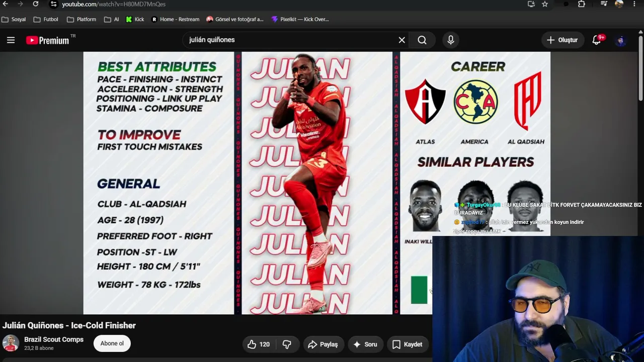Screen dimensions: 644x362
Task: Open the Home - Restream bookmark
Action: [176, 19]
